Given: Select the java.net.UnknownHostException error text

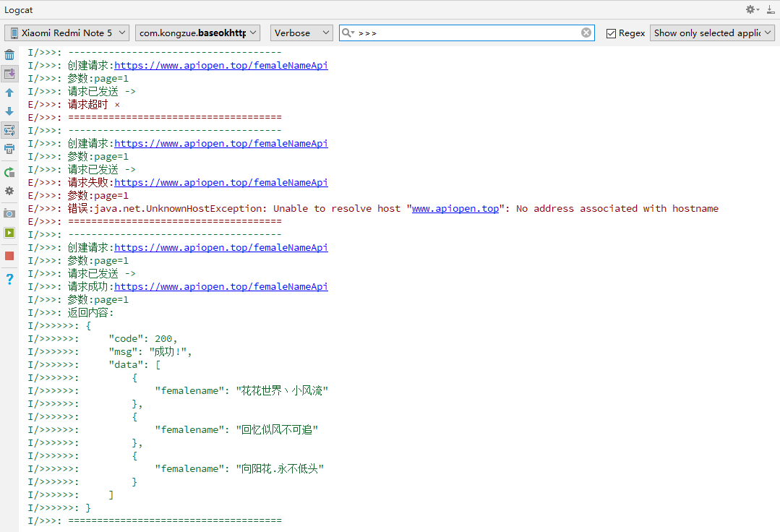Looking at the screenshot, I should pyautogui.click(x=181, y=208).
